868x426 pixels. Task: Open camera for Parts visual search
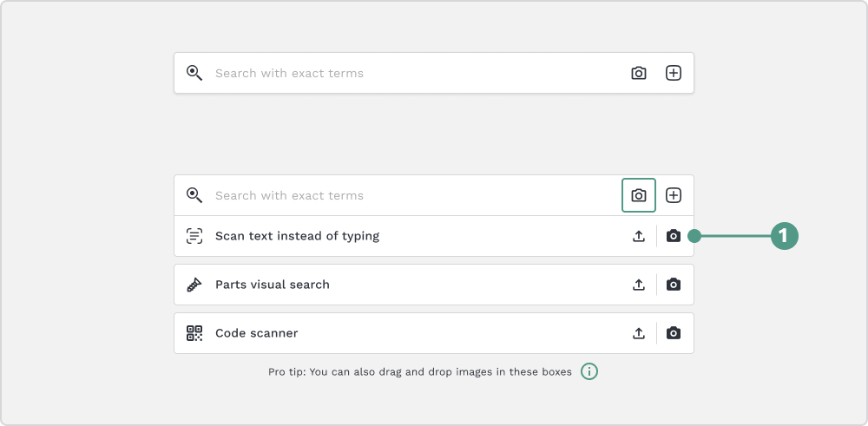(674, 285)
